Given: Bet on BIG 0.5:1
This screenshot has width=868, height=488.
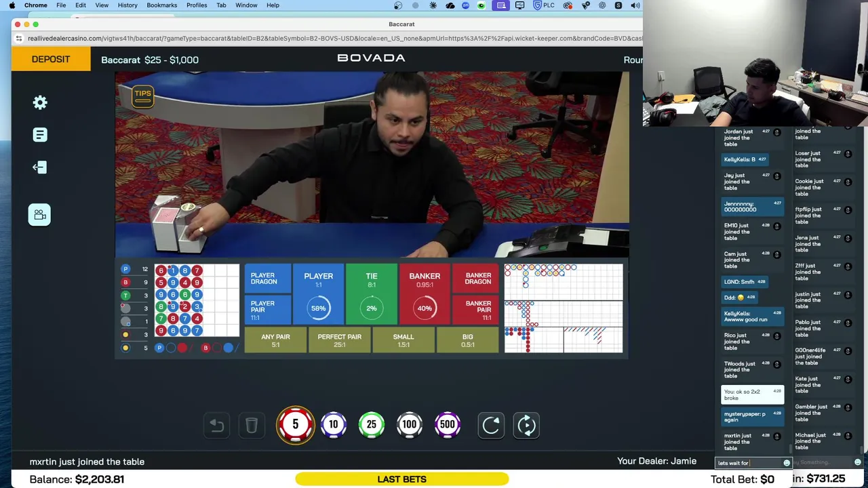Looking at the screenshot, I should [468, 340].
